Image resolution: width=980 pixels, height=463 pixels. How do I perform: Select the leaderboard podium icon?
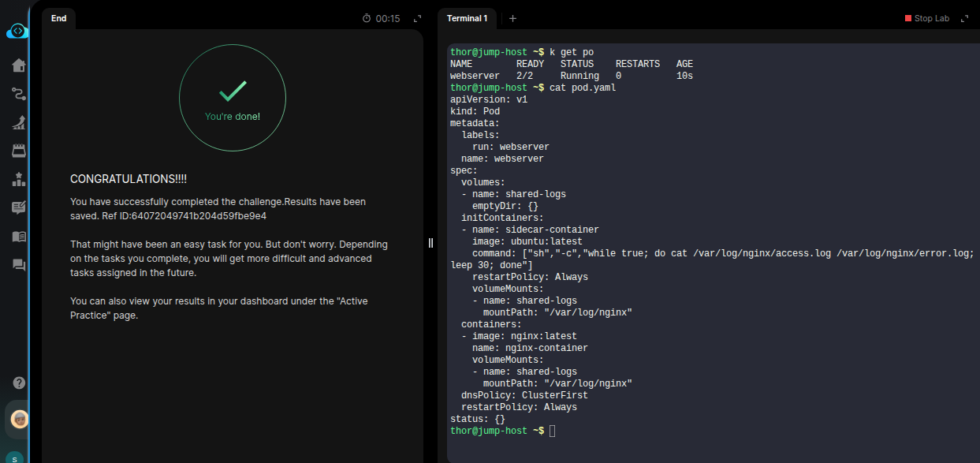tap(19, 179)
